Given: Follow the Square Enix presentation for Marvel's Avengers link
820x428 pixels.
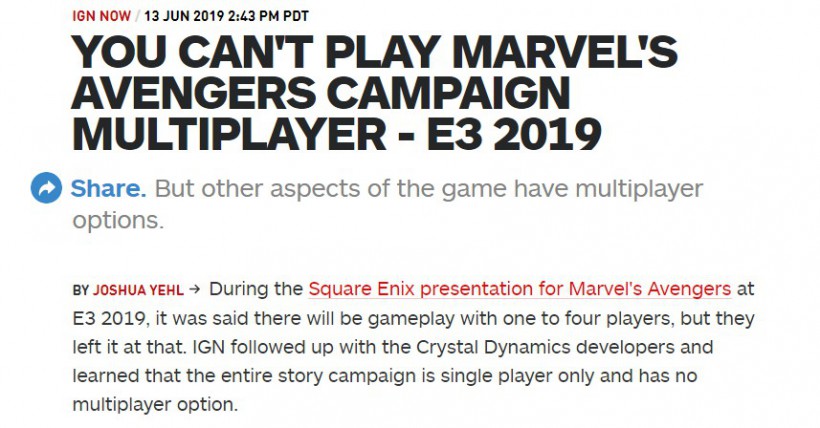Looking at the screenshot, I should coord(520,289).
